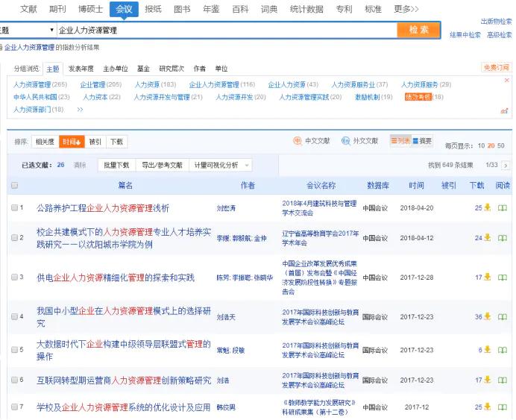The height and width of the screenshot is (420, 516).
Task: Open the chart icon in the topic panel
Action: click(504, 111)
